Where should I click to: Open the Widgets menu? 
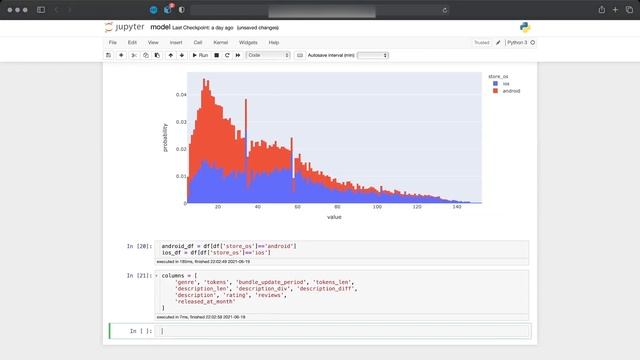(x=248, y=42)
